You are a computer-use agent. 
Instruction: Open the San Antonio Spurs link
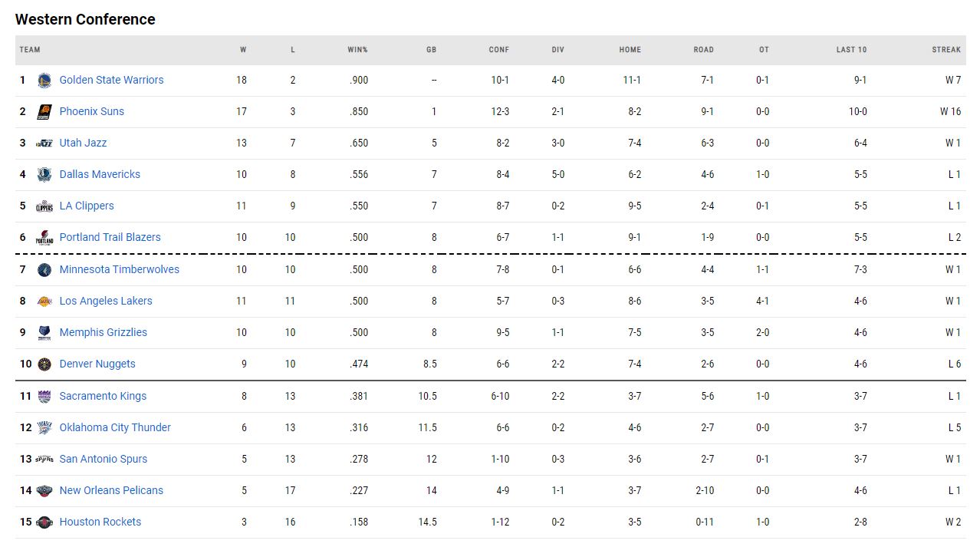[104, 459]
